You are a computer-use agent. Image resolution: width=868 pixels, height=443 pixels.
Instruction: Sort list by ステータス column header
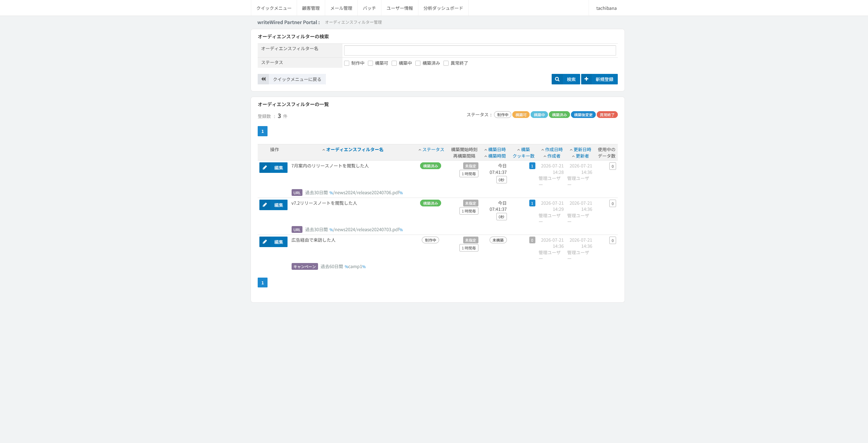coord(433,149)
